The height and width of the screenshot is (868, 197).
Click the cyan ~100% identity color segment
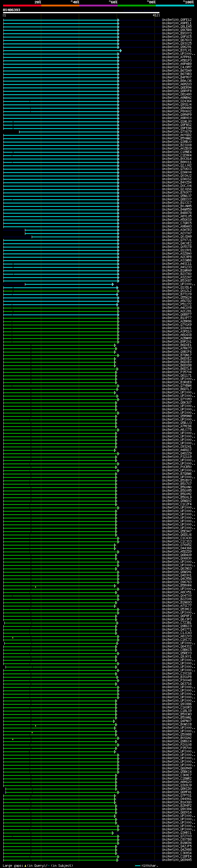point(175,6)
